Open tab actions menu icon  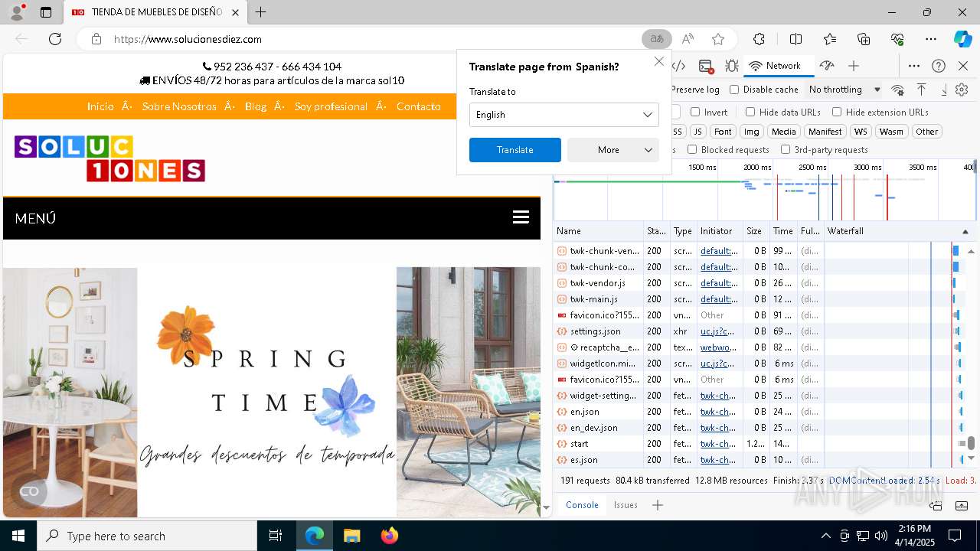pos(46,12)
